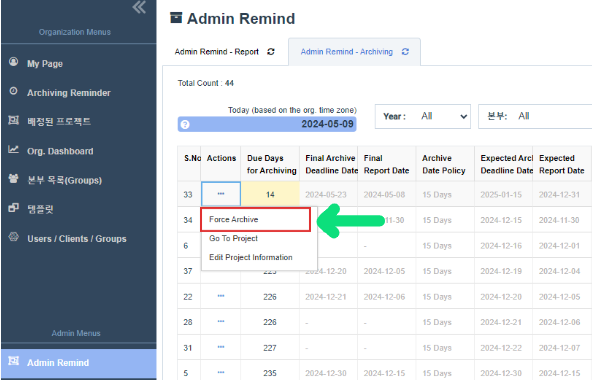Click the 2024-12-21 final deadline in row 22
The width and height of the screenshot is (592, 380).
pos(326,297)
